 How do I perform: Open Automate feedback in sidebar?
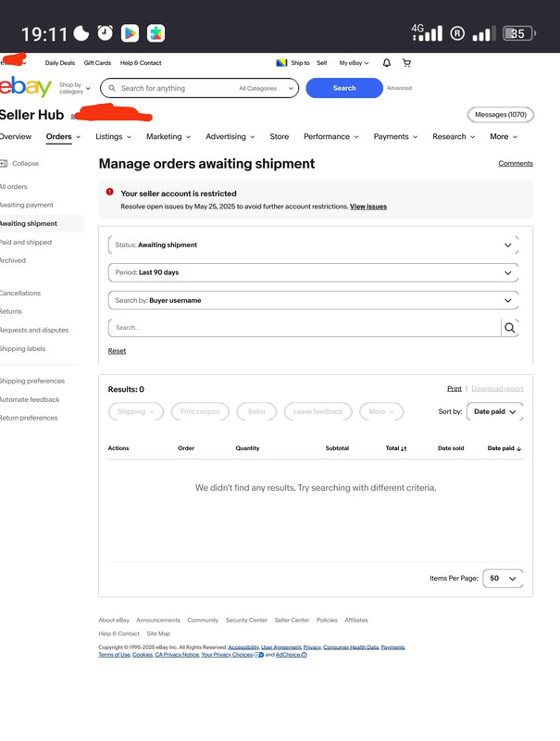coord(30,400)
